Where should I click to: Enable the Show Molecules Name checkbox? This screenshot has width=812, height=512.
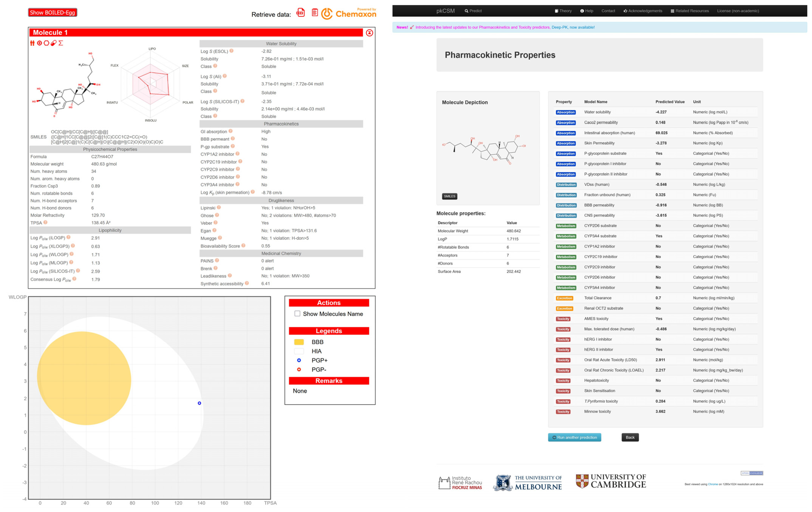coord(297,314)
